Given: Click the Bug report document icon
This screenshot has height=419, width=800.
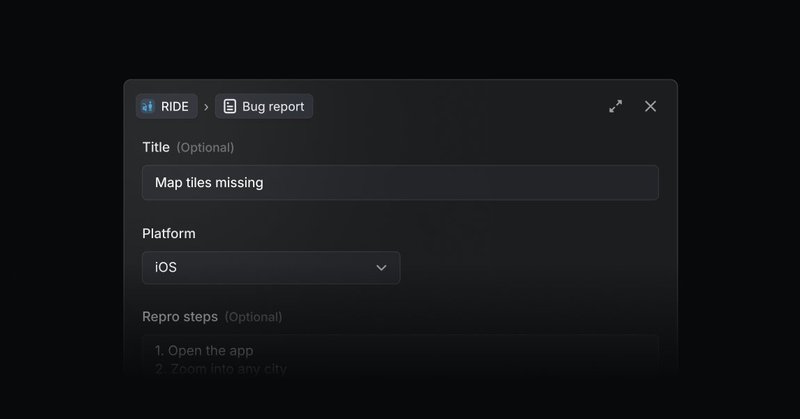Looking at the screenshot, I should (230, 106).
